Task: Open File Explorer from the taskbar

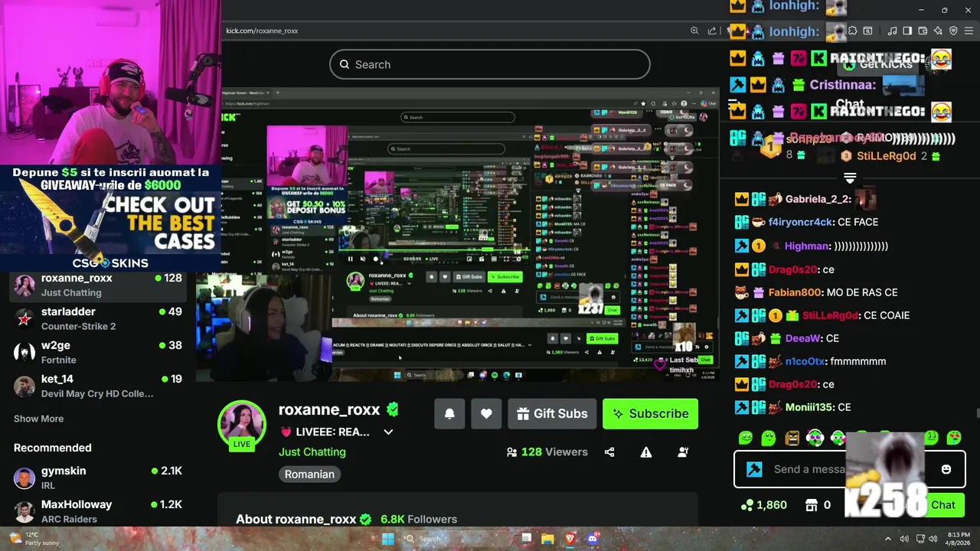Action: (548, 539)
